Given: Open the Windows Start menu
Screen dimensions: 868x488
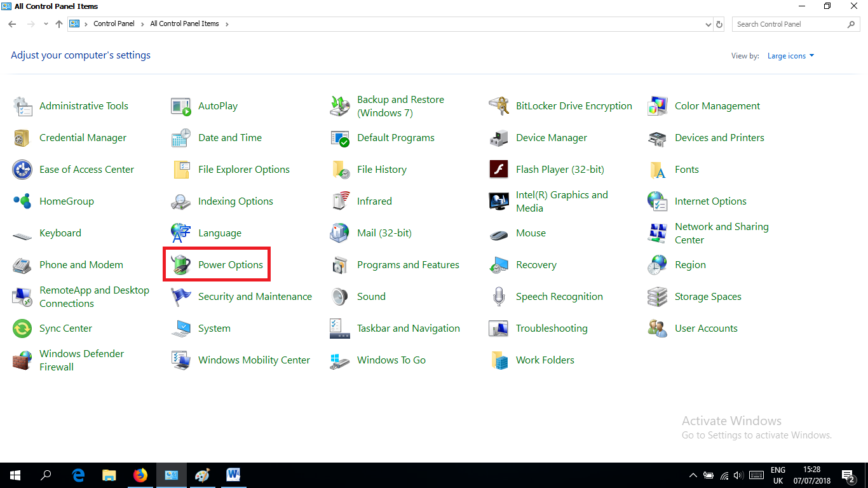Looking at the screenshot, I should [x=15, y=475].
